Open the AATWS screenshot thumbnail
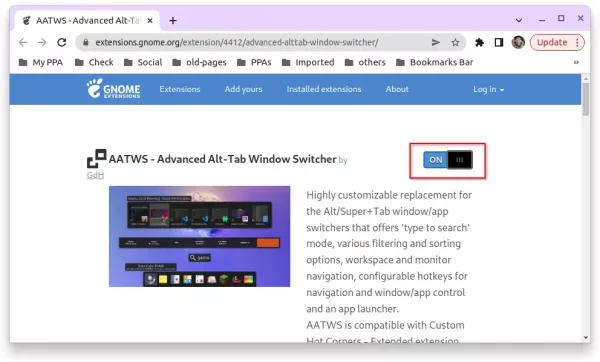This screenshot has width=600, height=362. [199, 236]
